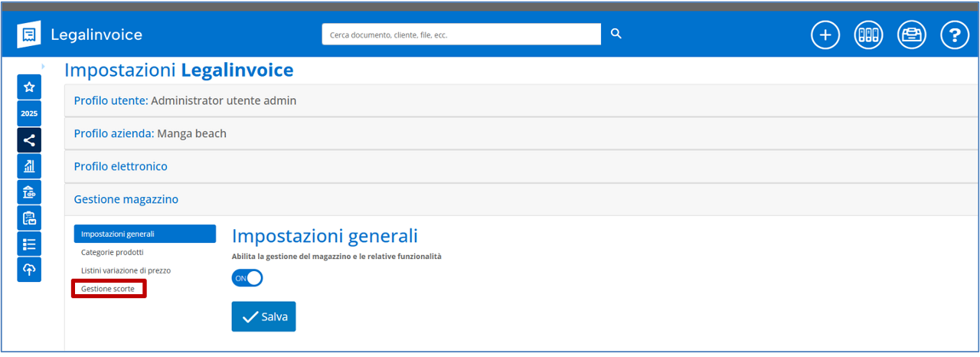The image size is (980, 357).
Task: Expand the Profilo utente section
Action: pyautogui.click(x=185, y=100)
